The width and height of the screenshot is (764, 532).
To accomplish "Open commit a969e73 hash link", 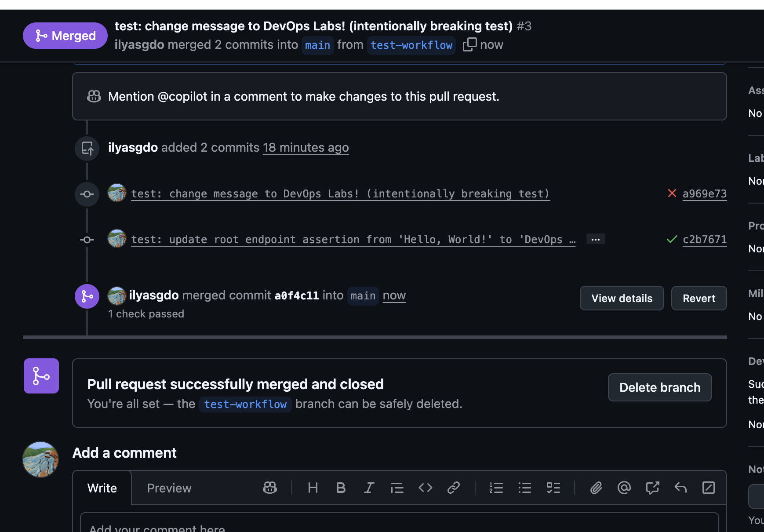I will click(x=704, y=193).
